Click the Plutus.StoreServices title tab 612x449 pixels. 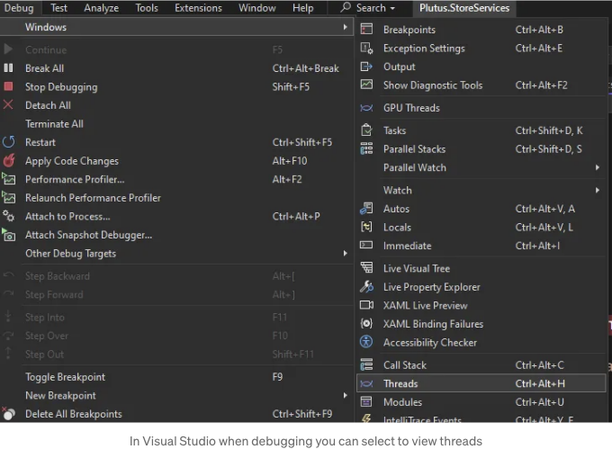pos(464,8)
